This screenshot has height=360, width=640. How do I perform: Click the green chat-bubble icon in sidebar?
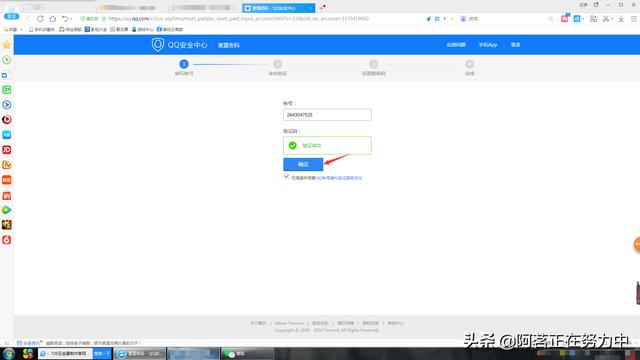[x=7, y=90]
